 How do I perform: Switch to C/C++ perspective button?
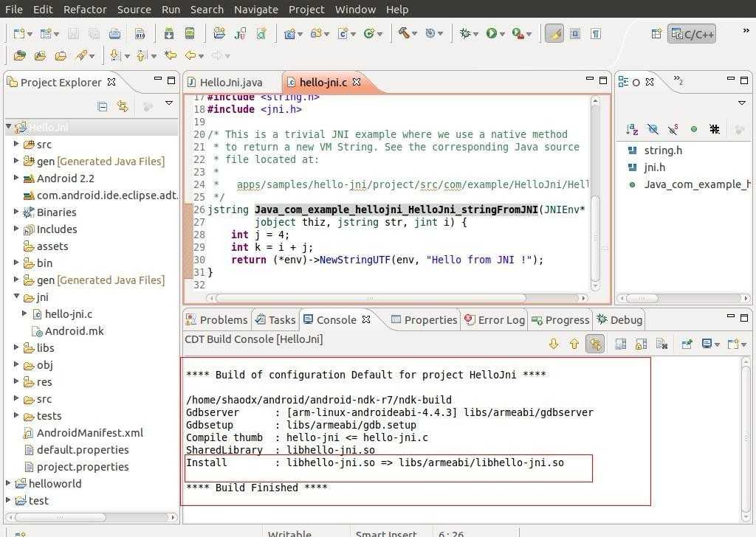[691, 34]
